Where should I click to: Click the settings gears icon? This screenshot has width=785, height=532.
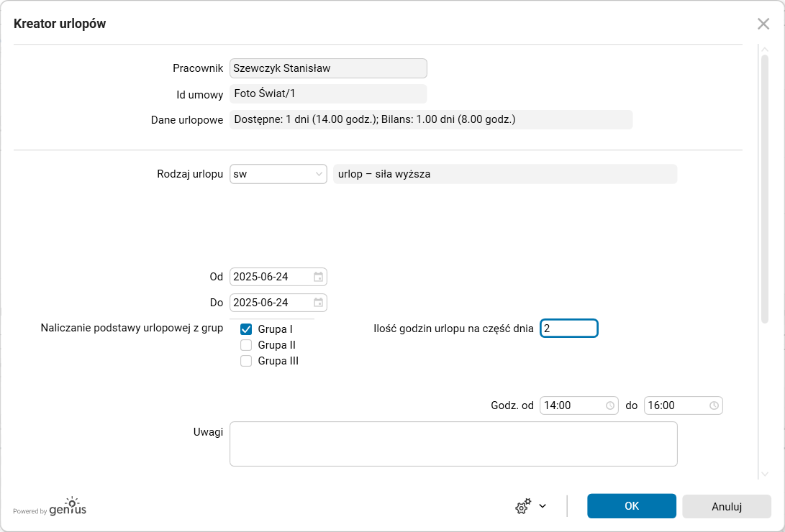pyautogui.click(x=523, y=506)
